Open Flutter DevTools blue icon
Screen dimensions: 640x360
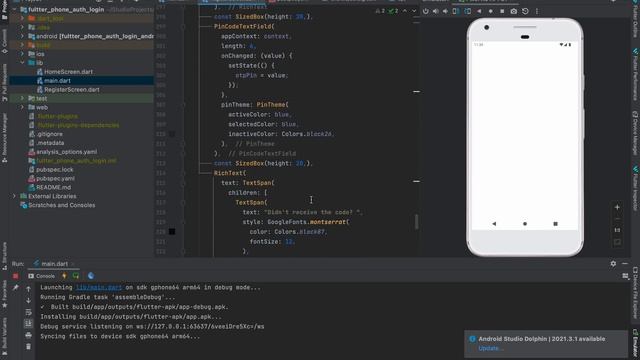91,276
